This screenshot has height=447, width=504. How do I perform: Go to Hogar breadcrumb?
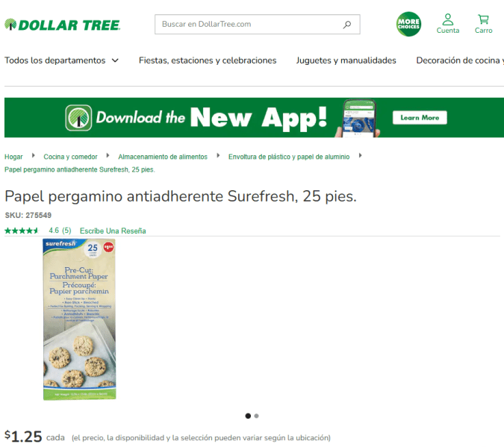[13, 157]
